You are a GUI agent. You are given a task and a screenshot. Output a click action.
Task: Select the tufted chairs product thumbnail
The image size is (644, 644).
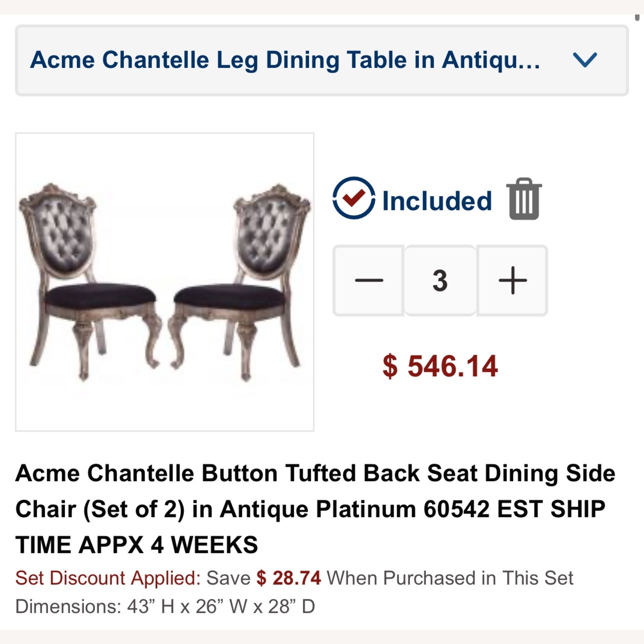pyautogui.click(x=164, y=280)
